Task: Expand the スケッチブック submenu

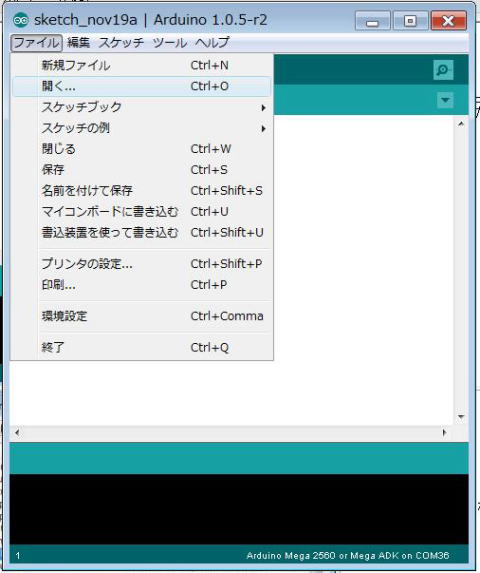Action: (142, 107)
